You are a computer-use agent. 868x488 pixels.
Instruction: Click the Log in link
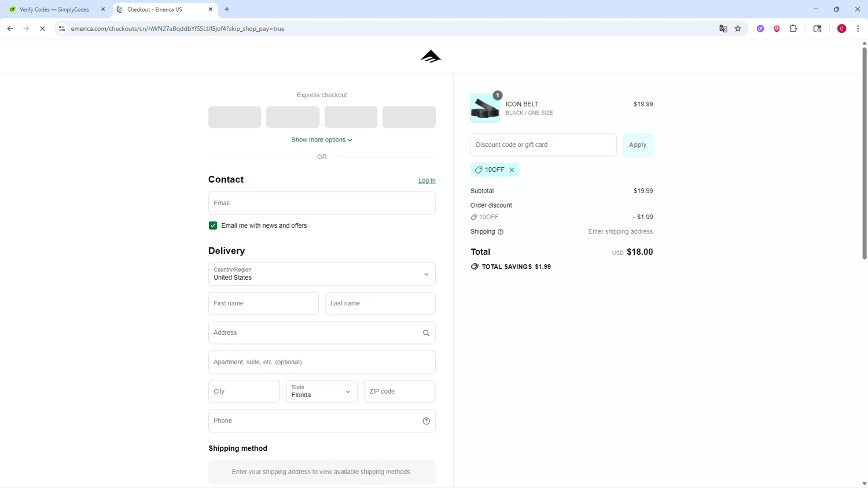click(x=427, y=180)
